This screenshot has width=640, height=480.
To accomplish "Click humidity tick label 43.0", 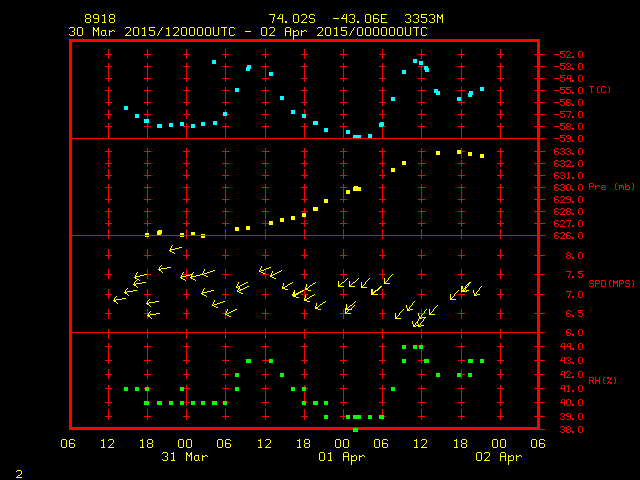I will pyautogui.click(x=571, y=361).
